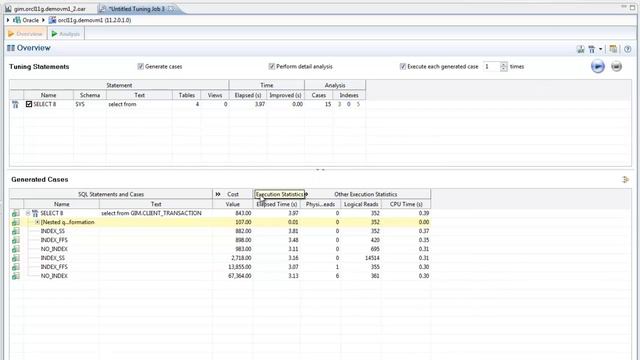Select the SELECT 8 generated case row

coord(220,213)
